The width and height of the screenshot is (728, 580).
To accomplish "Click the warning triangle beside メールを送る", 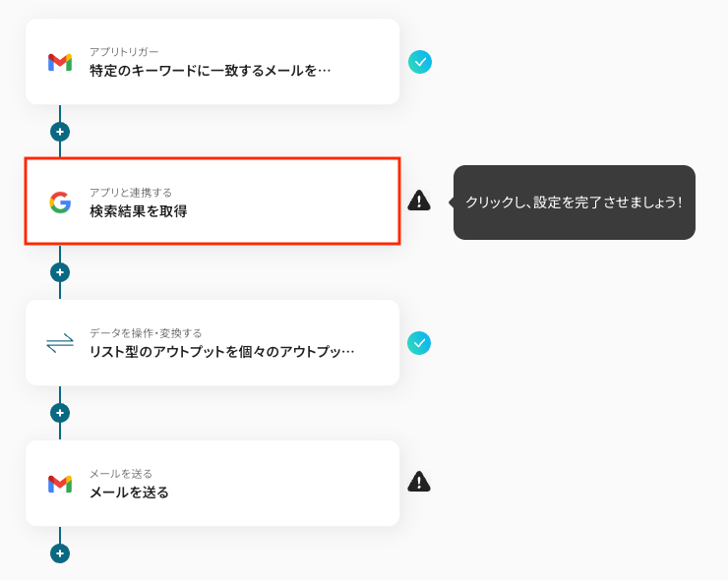I will [419, 482].
